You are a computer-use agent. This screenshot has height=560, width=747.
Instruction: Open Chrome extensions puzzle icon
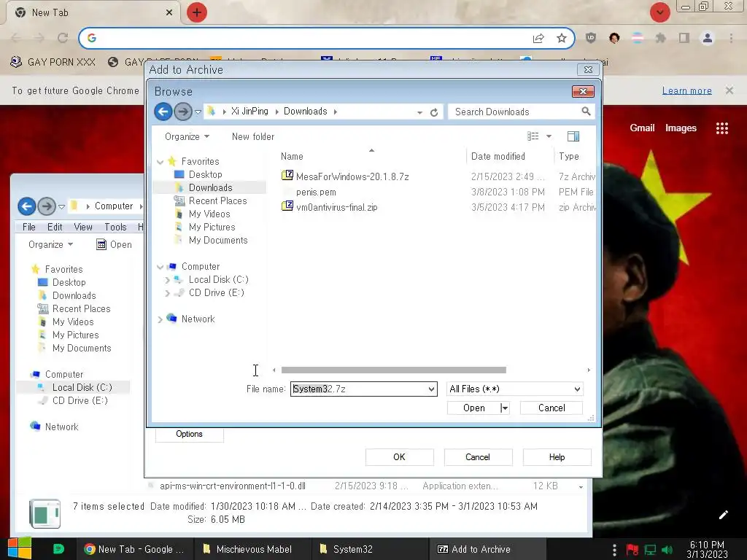[661, 38]
